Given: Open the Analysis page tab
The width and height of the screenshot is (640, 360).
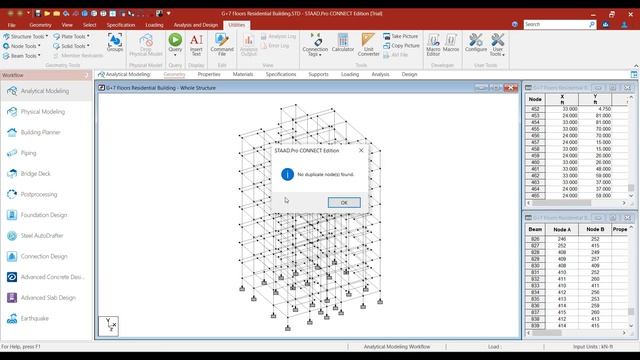Looking at the screenshot, I should (x=380, y=74).
